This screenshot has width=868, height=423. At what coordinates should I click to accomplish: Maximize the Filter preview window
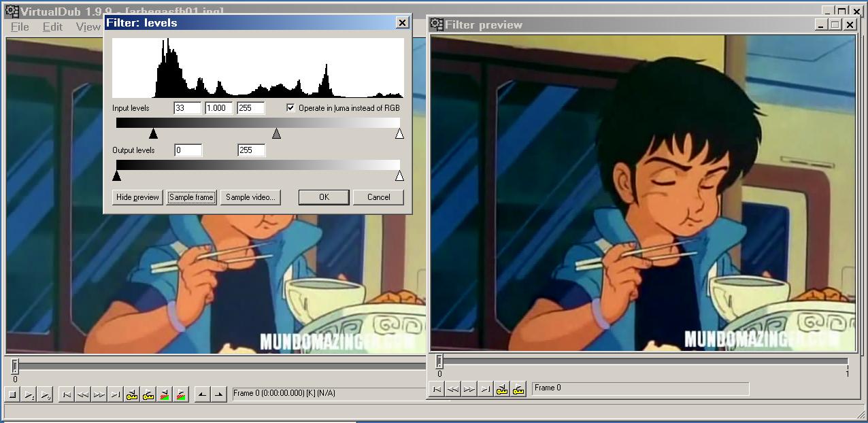(x=835, y=24)
